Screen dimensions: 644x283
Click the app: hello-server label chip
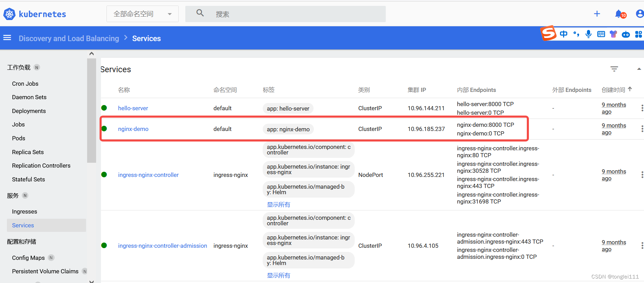(288, 109)
